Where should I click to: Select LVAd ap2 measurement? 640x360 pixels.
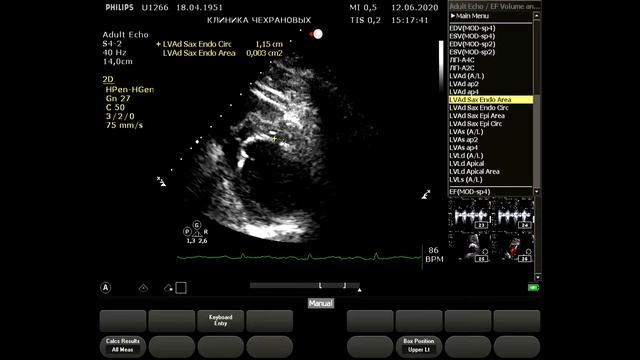[464, 84]
